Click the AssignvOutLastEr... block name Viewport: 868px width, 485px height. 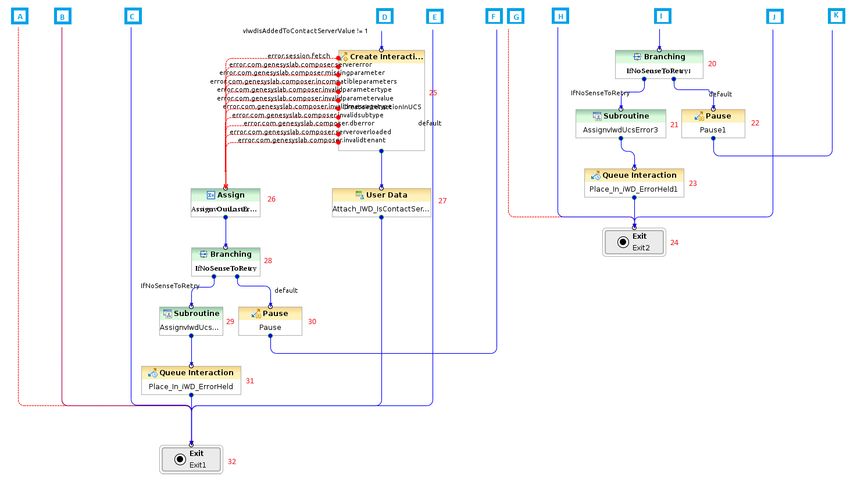point(224,209)
